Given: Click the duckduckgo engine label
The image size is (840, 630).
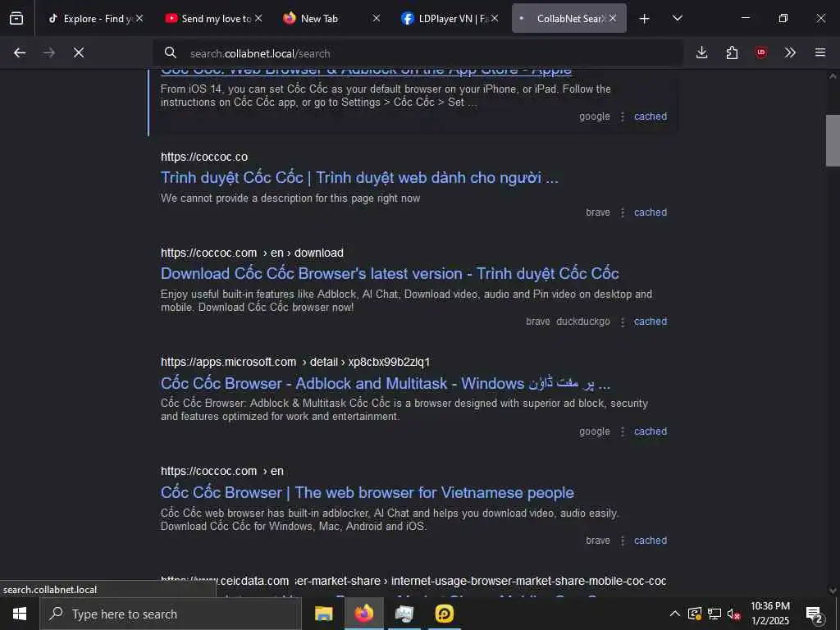Looking at the screenshot, I should 583,322.
